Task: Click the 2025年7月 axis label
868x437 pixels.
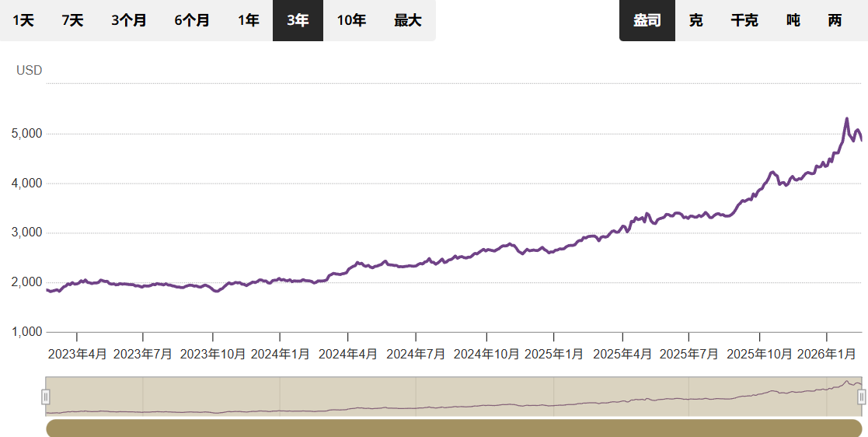Action: 689,354
